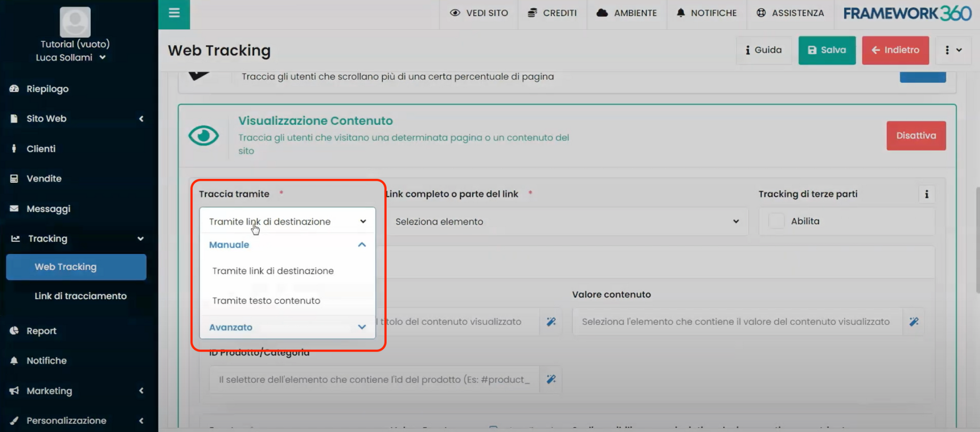980x432 pixels.
Task: Click the user profile avatar
Action: pyautogui.click(x=75, y=22)
